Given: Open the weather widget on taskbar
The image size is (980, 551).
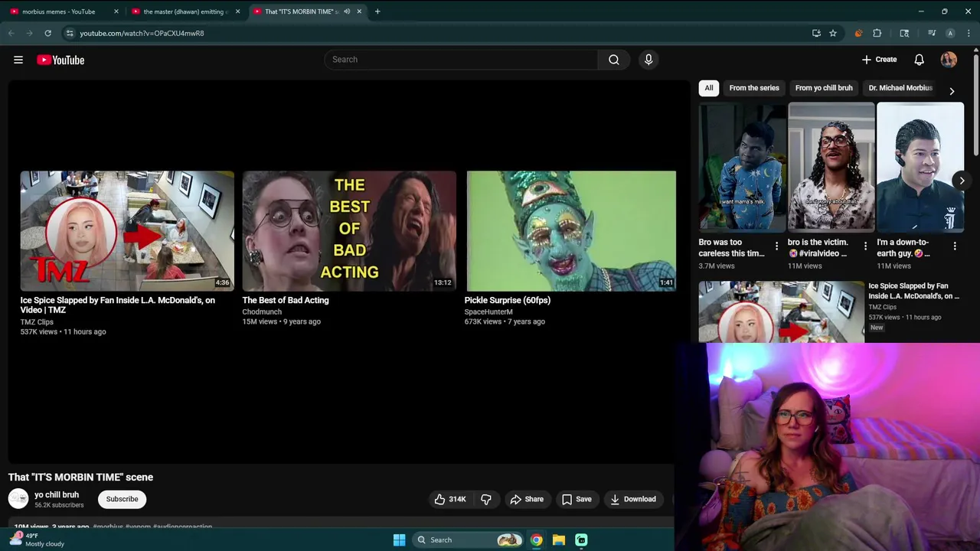Looking at the screenshot, I should (37, 540).
